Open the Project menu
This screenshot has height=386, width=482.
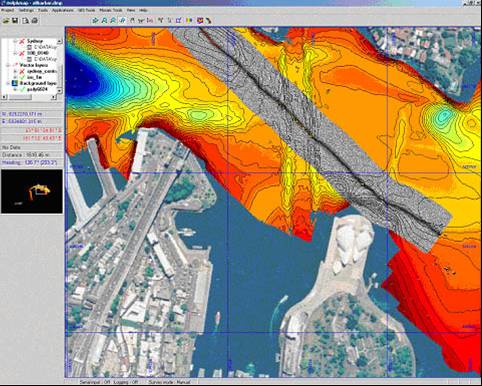pos(7,10)
